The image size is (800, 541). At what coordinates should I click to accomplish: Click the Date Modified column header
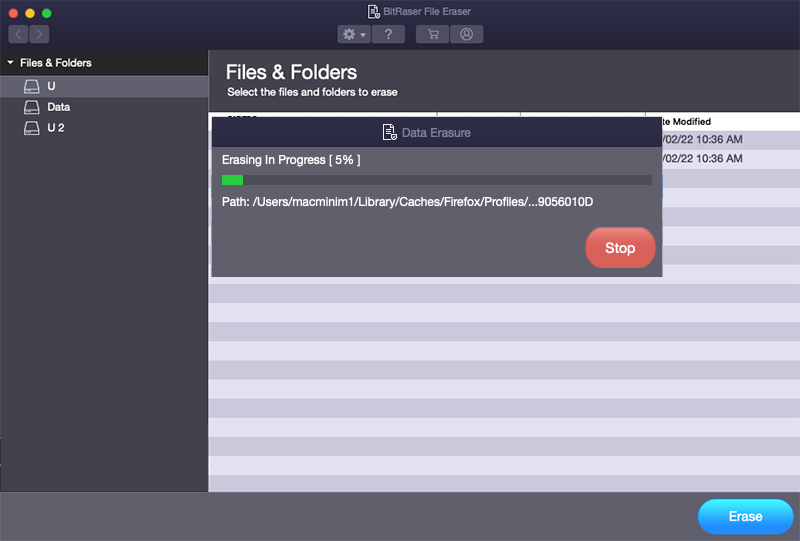[x=686, y=121]
